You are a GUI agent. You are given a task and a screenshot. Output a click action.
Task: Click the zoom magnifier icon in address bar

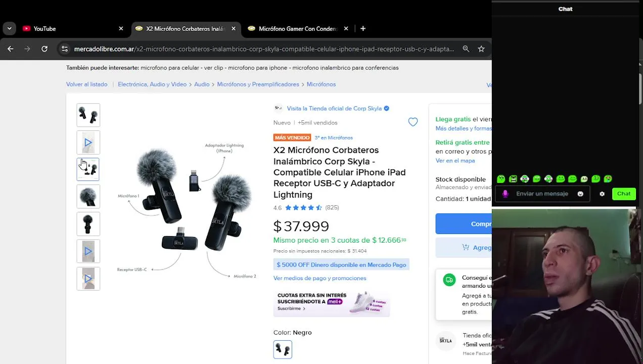click(466, 49)
